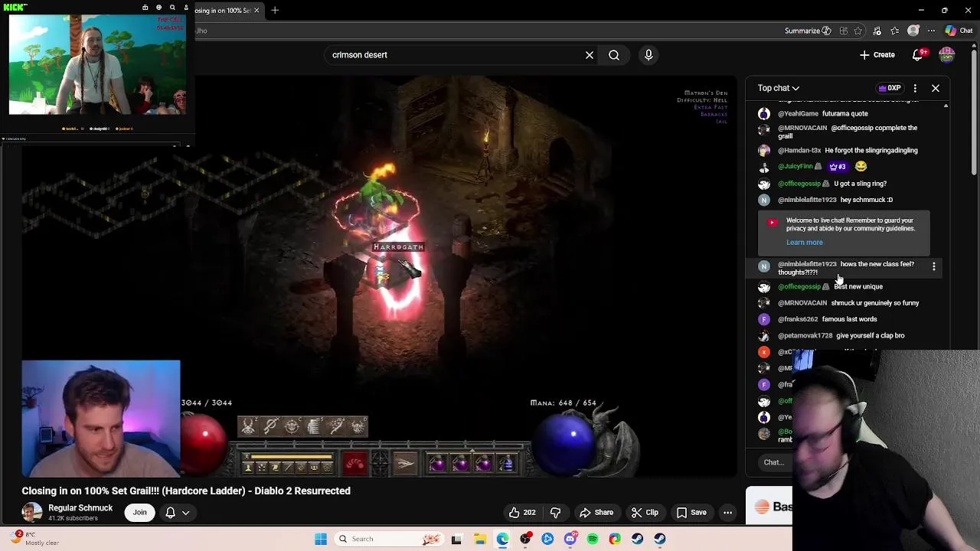Click the Create video button

(x=877, y=55)
